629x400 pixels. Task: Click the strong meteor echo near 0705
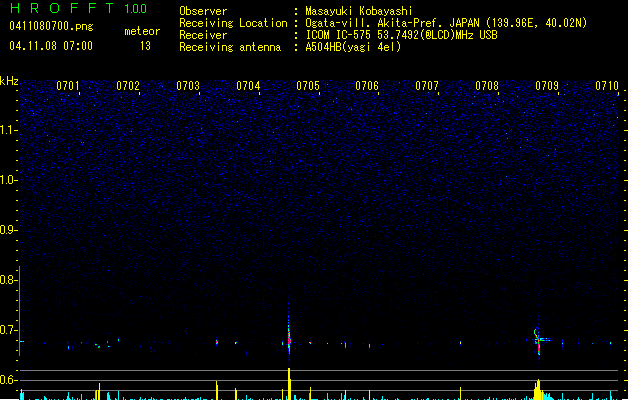(x=289, y=336)
